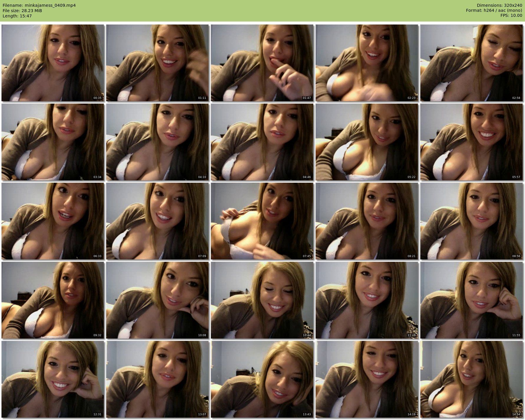
Task: Select the thumbnail stamped 08:21
Action: (367, 221)
